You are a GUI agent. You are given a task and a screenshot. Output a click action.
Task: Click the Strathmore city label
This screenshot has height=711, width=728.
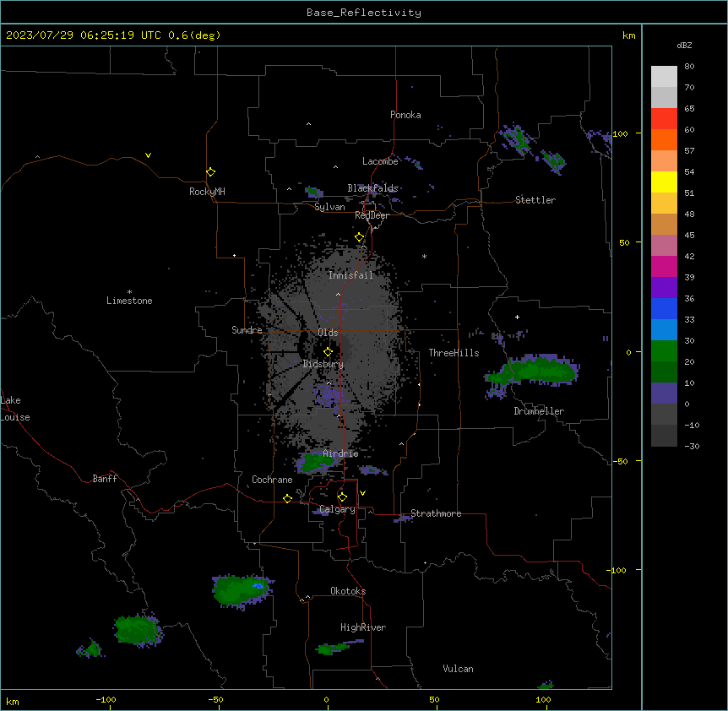(x=436, y=513)
